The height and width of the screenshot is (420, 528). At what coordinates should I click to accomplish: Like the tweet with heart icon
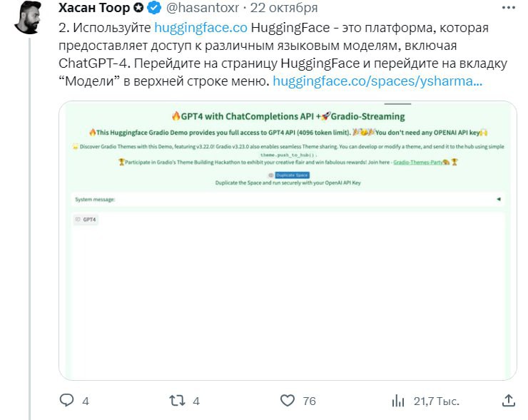click(x=287, y=401)
